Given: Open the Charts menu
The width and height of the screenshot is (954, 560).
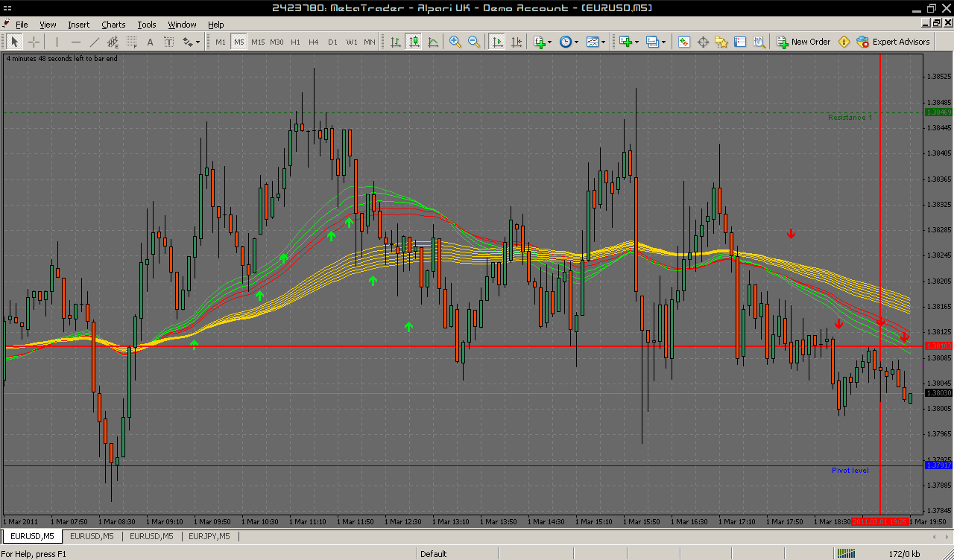Looking at the screenshot, I should pos(113,25).
